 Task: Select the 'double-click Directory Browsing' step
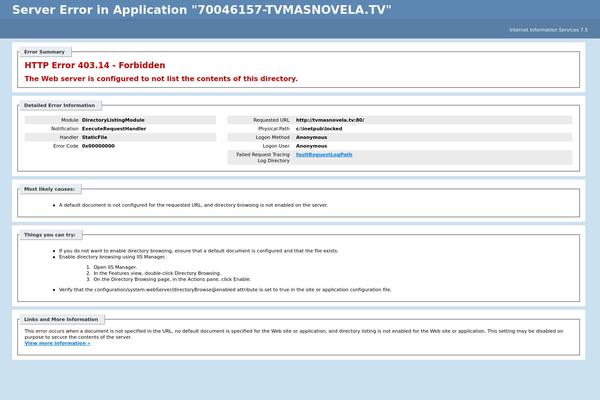[157, 273]
